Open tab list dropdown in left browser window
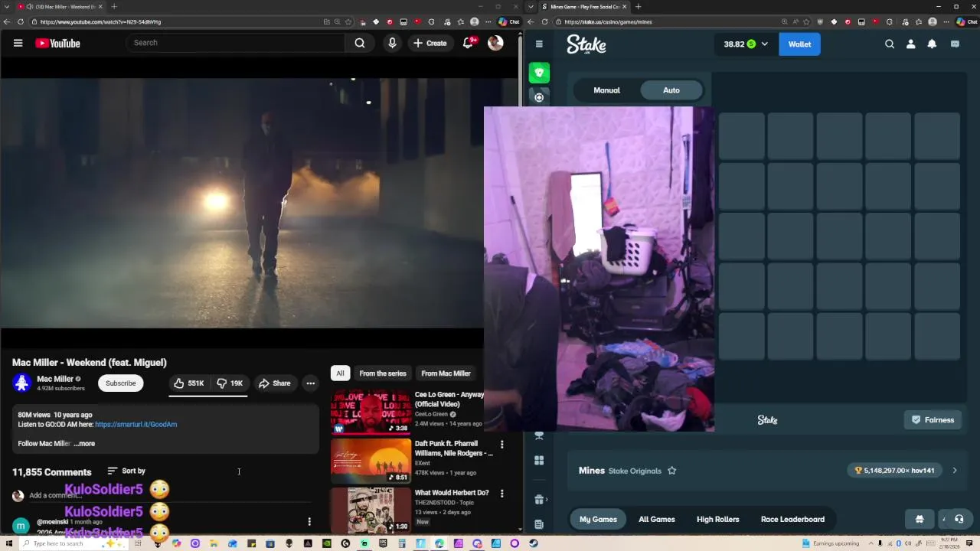The width and height of the screenshot is (980, 551). (7, 7)
